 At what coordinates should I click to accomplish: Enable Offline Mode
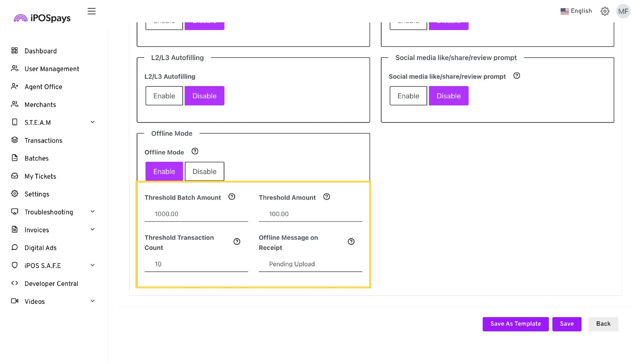click(164, 172)
